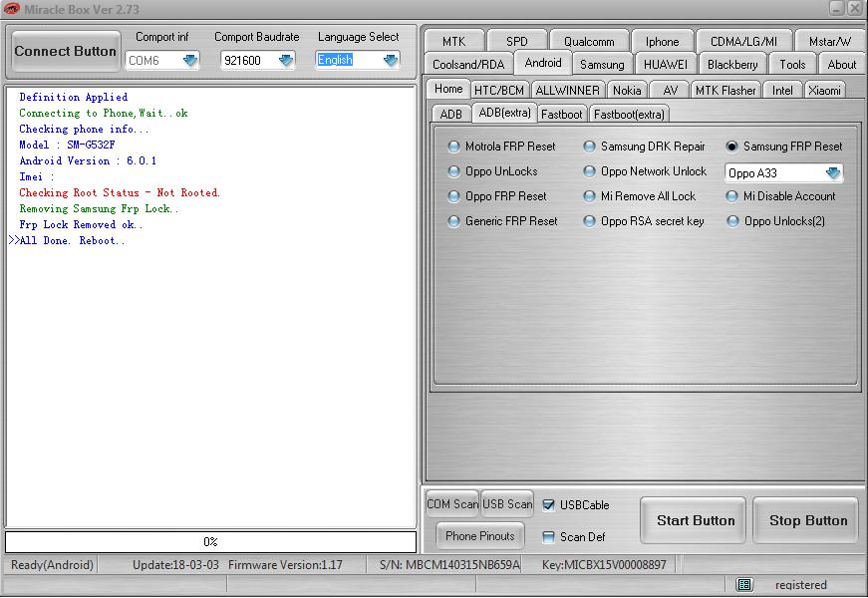Switch to the Coolsand/RDA tab
This screenshot has height=598, width=868.
(x=468, y=64)
